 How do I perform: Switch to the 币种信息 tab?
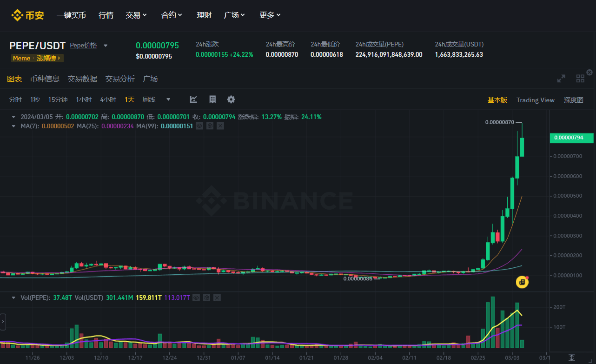[x=45, y=79]
